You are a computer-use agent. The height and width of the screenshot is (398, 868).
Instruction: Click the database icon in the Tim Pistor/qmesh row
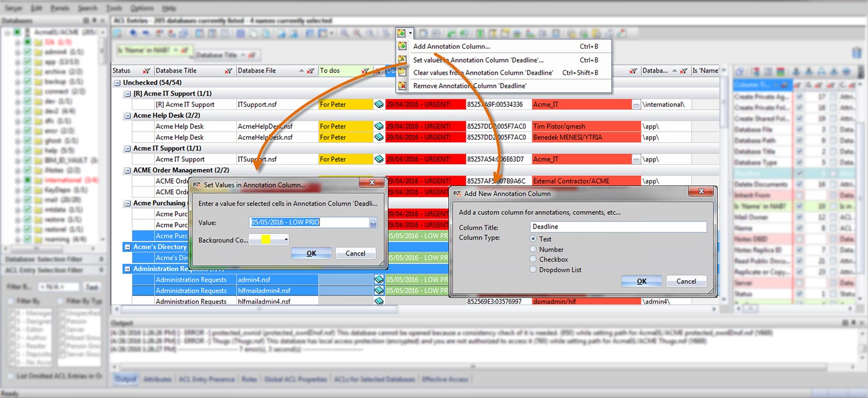pyautogui.click(x=379, y=126)
